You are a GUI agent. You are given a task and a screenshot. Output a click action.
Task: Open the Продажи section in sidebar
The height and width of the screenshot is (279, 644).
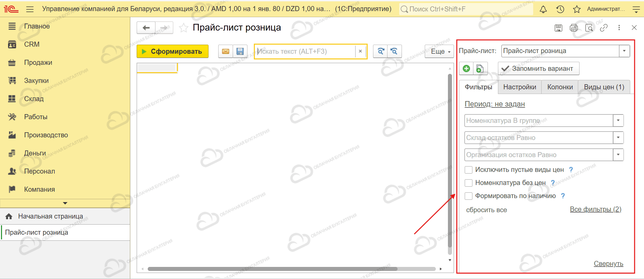point(38,62)
